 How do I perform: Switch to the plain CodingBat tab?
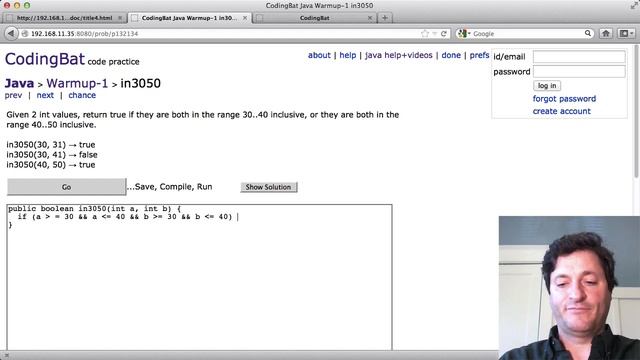314,18
